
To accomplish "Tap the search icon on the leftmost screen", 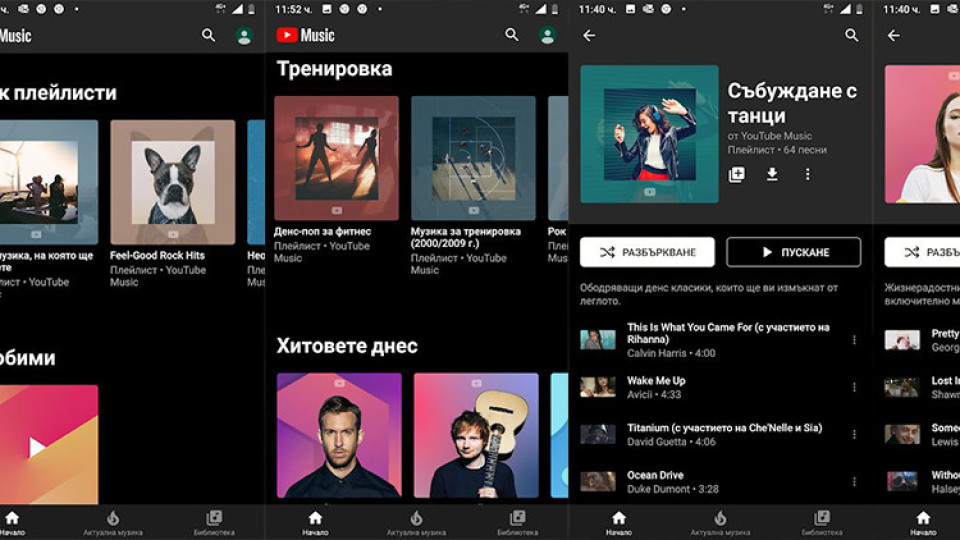I will tap(208, 36).
